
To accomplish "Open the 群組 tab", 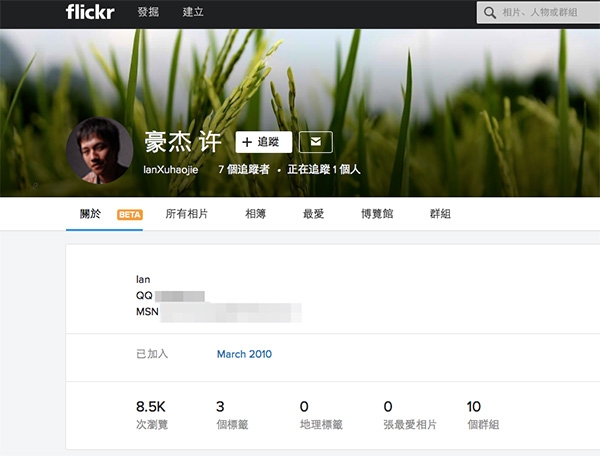I will [x=440, y=214].
